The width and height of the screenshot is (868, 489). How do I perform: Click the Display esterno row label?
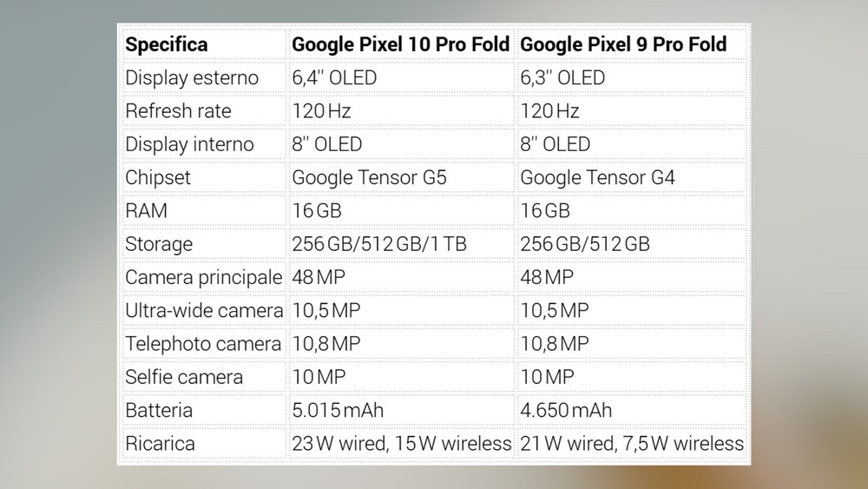click(192, 78)
